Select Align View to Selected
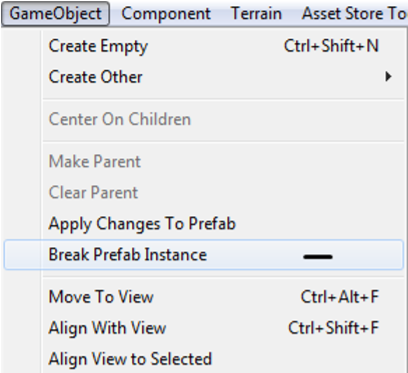The width and height of the screenshot is (408, 373). [x=204, y=359]
